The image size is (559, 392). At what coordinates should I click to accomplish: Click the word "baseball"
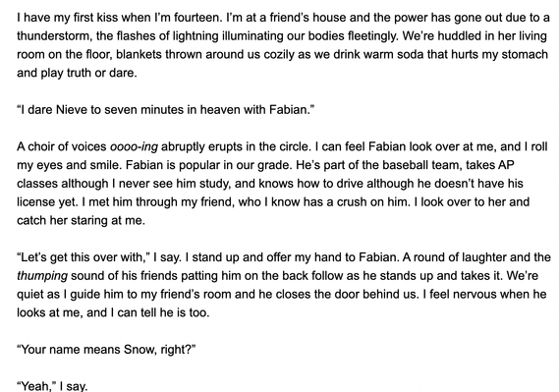pyautogui.click(x=406, y=165)
